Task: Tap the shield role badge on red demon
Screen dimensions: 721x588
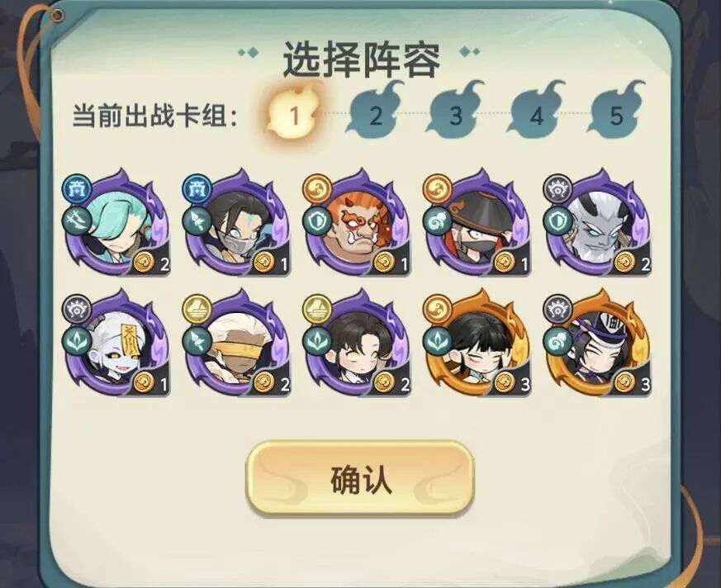Action: click(x=317, y=221)
